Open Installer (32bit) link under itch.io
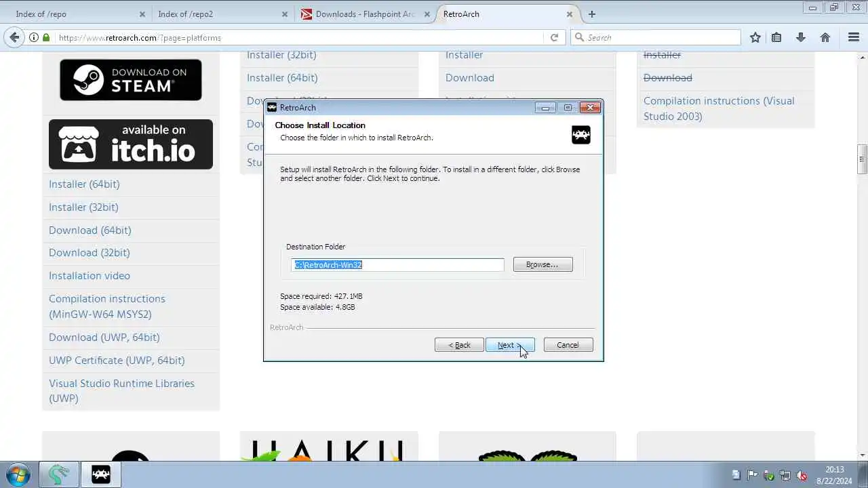 (x=83, y=207)
